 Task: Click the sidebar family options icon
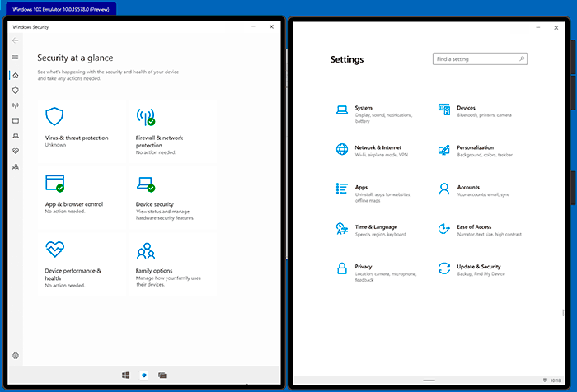[x=15, y=166]
